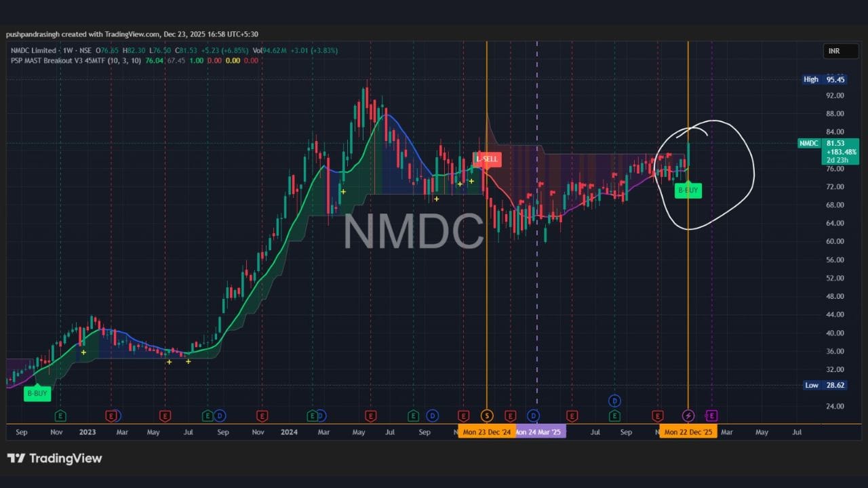Click the Mon 22 Dec '25 date marker

[688, 431]
